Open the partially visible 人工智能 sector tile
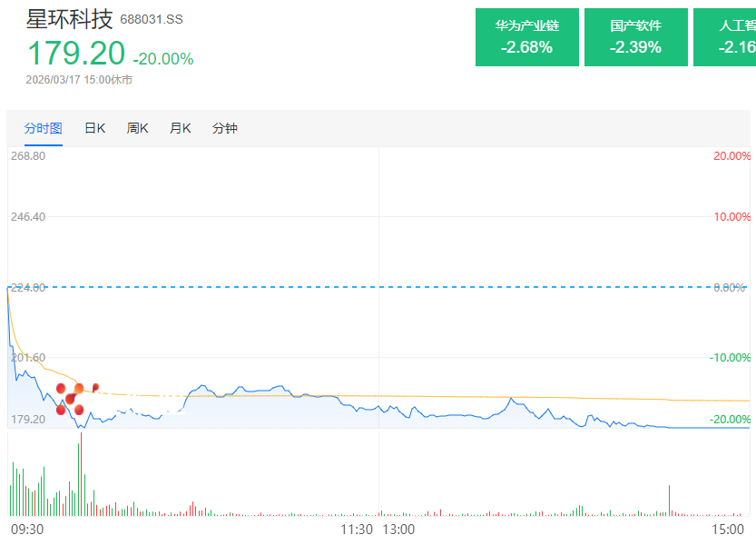 point(725,37)
